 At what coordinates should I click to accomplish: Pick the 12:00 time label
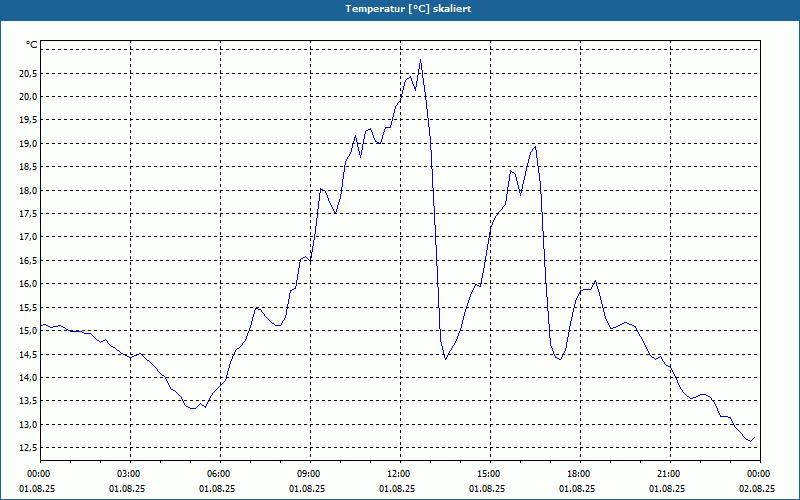(x=401, y=474)
